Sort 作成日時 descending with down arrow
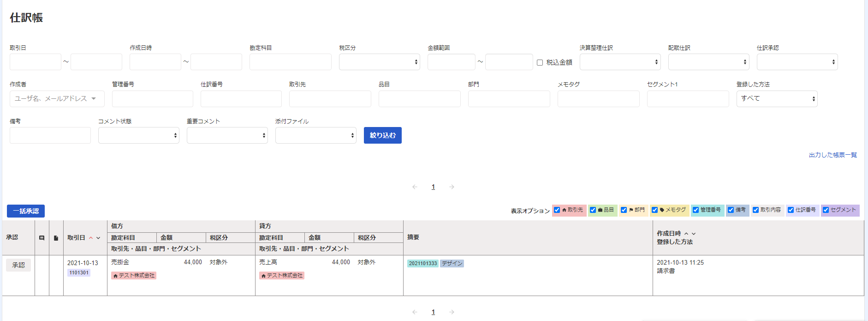The width and height of the screenshot is (868, 321). [694, 234]
